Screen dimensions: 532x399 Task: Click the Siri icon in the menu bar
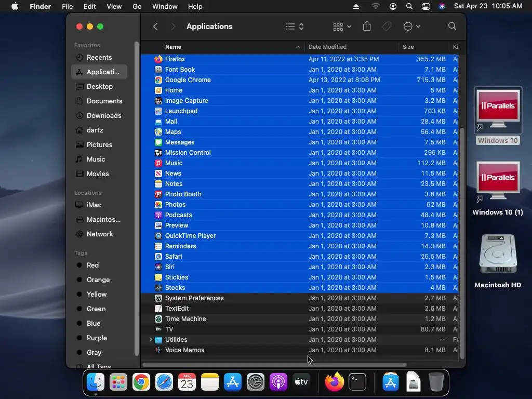(442, 6)
